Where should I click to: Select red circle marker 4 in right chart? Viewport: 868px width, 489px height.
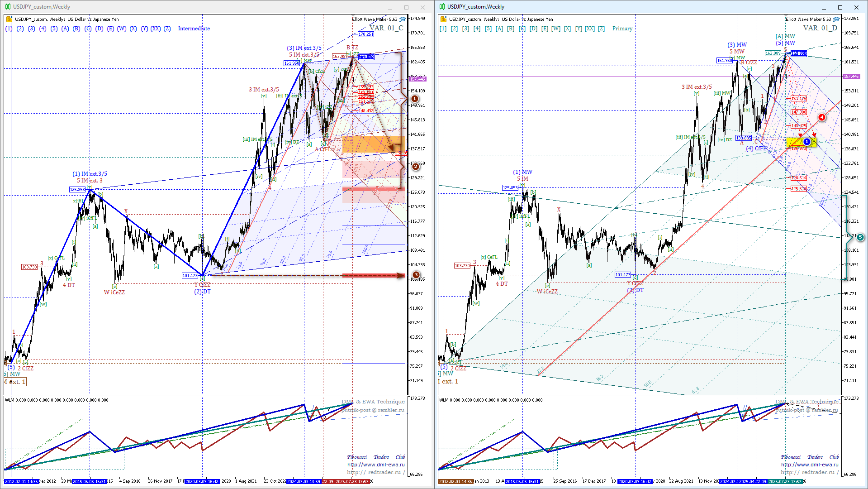pyautogui.click(x=822, y=117)
